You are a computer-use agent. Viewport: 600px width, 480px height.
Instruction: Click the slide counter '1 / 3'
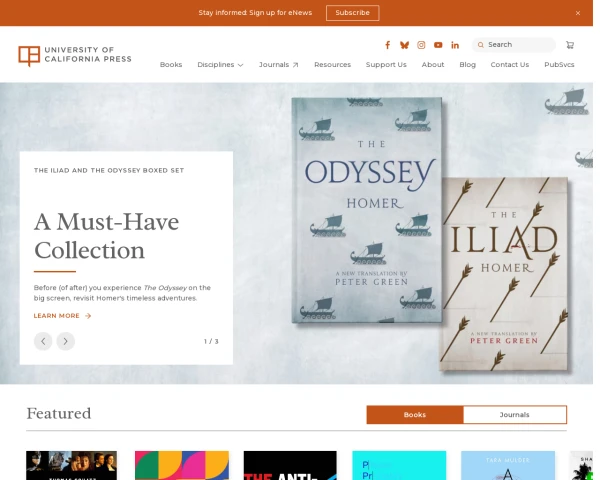pyautogui.click(x=211, y=341)
